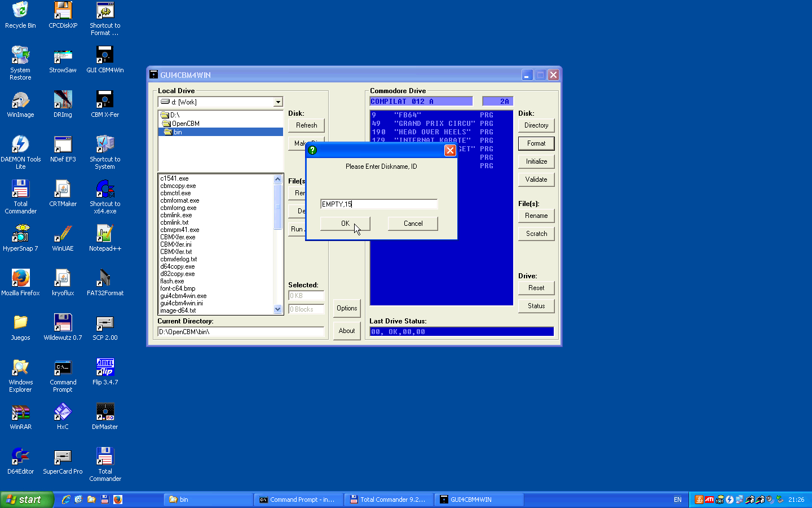The width and height of the screenshot is (812, 508).
Task: Switch to the bin folder taskbar button
Action: (x=208, y=500)
